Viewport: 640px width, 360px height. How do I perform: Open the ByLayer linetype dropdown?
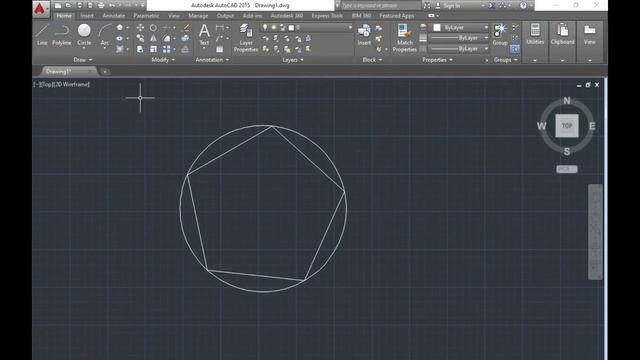(460, 49)
